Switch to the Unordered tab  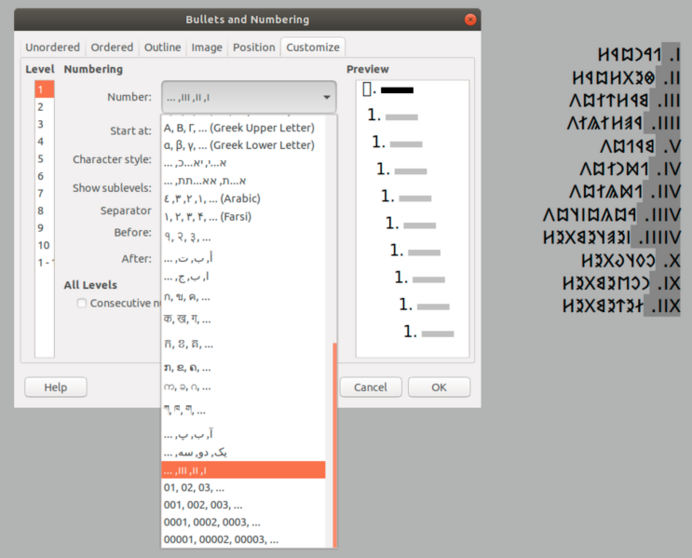(52, 47)
